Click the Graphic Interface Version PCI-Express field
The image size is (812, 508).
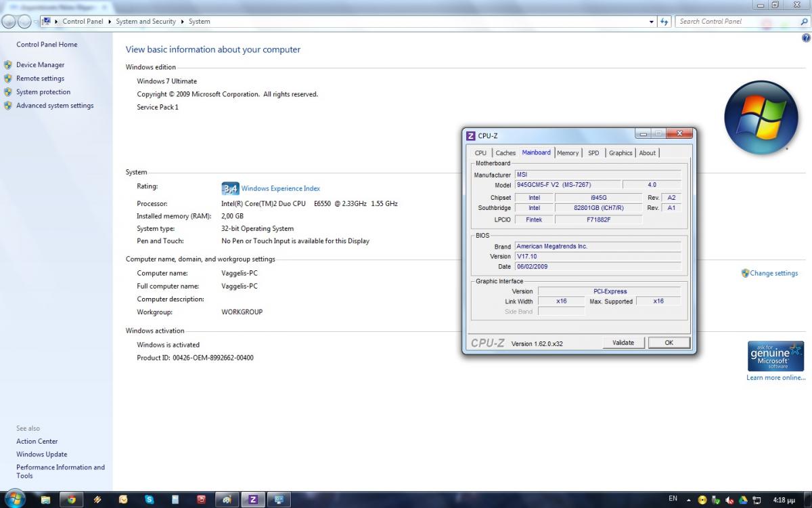click(x=610, y=291)
